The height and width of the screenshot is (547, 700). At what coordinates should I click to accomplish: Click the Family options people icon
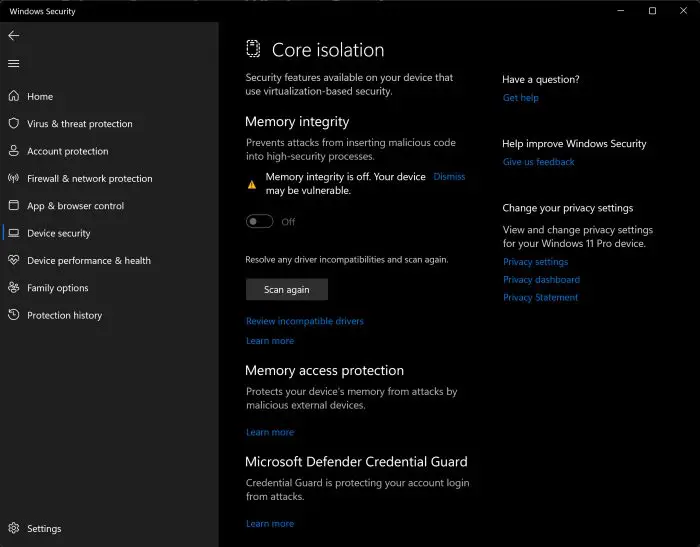[14, 288]
